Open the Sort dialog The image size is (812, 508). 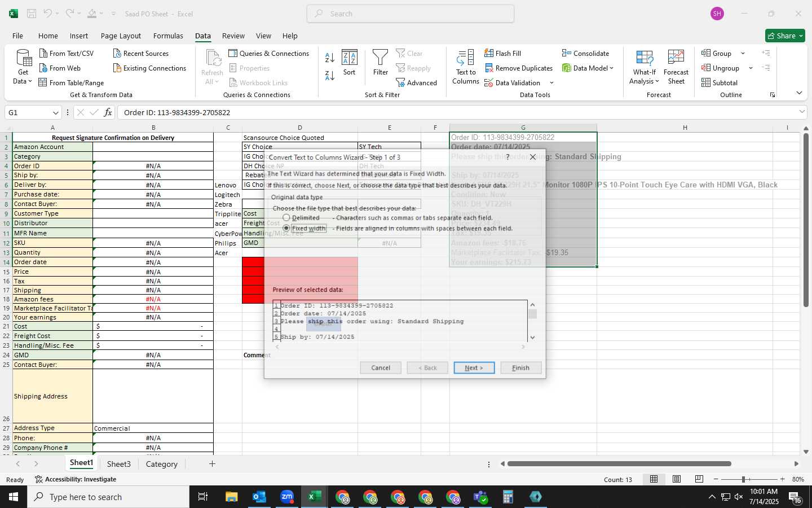click(350, 62)
